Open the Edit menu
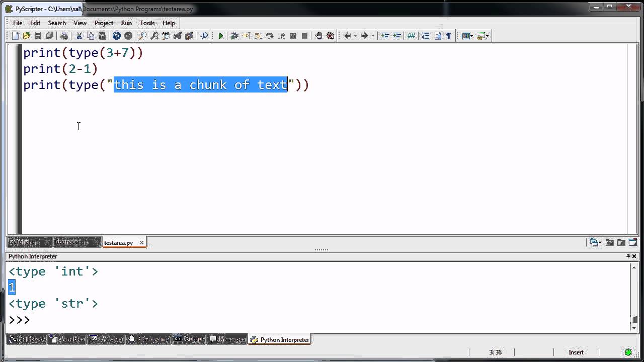This screenshot has width=644, height=362. [35, 23]
